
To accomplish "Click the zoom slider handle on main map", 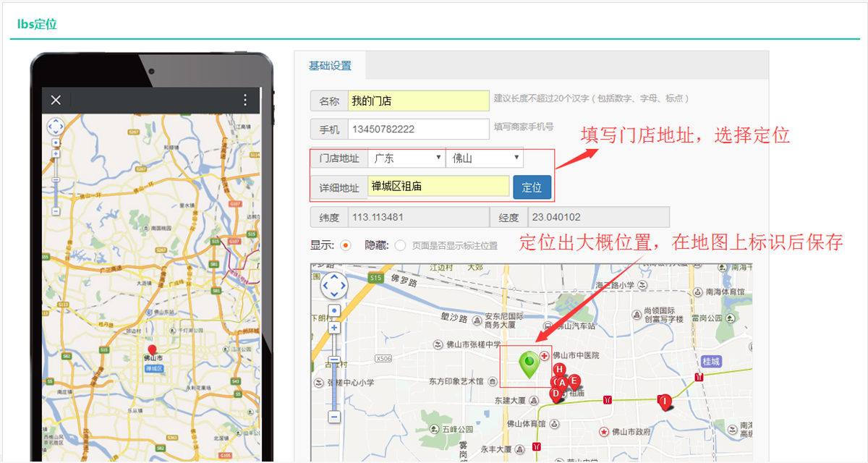I will pyautogui.click(x=334, y=360).
